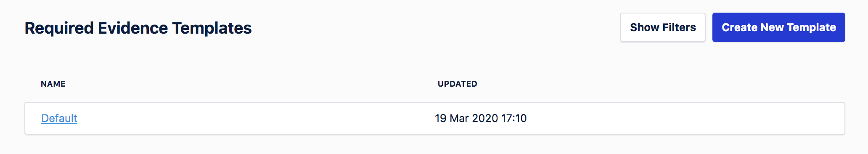The height and width of the screenshot is (154, 868).
Task: Reveal the template list filters
Action: point(662,27)
